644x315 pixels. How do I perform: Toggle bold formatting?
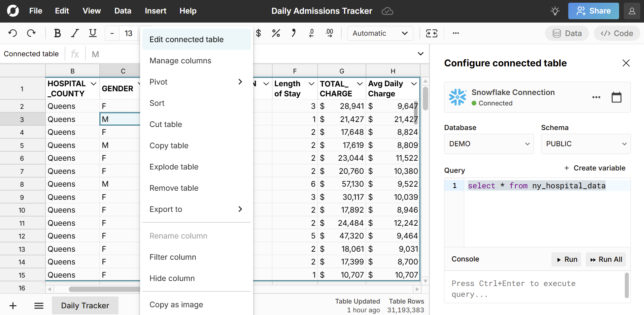[x=57, y=33]
